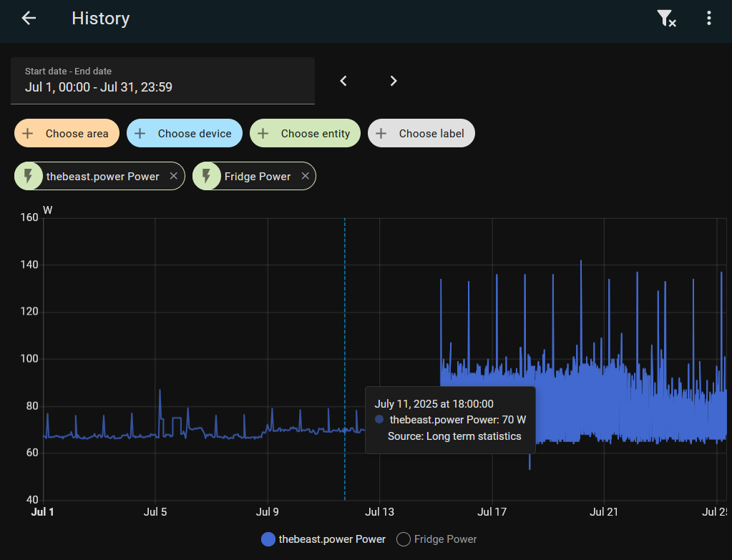Click the blue legend dot for thebeast.power
Screen dimensions: 732x560
click(268, 539)
